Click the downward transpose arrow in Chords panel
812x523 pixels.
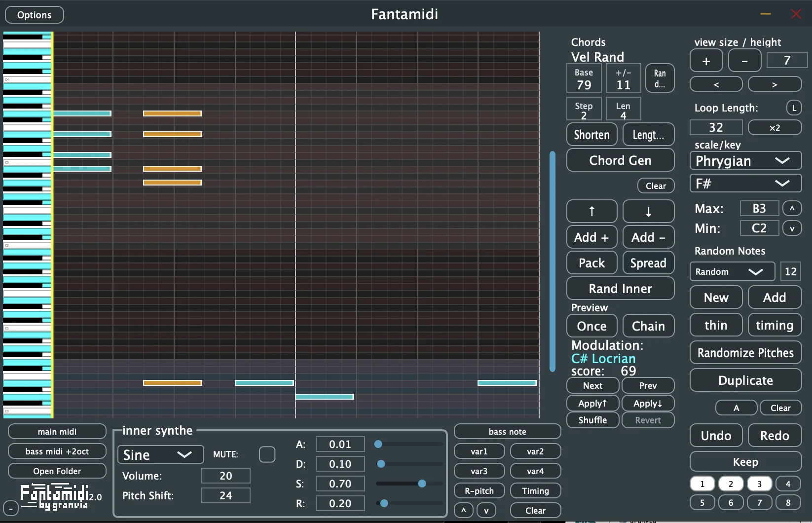coord(648,211)
